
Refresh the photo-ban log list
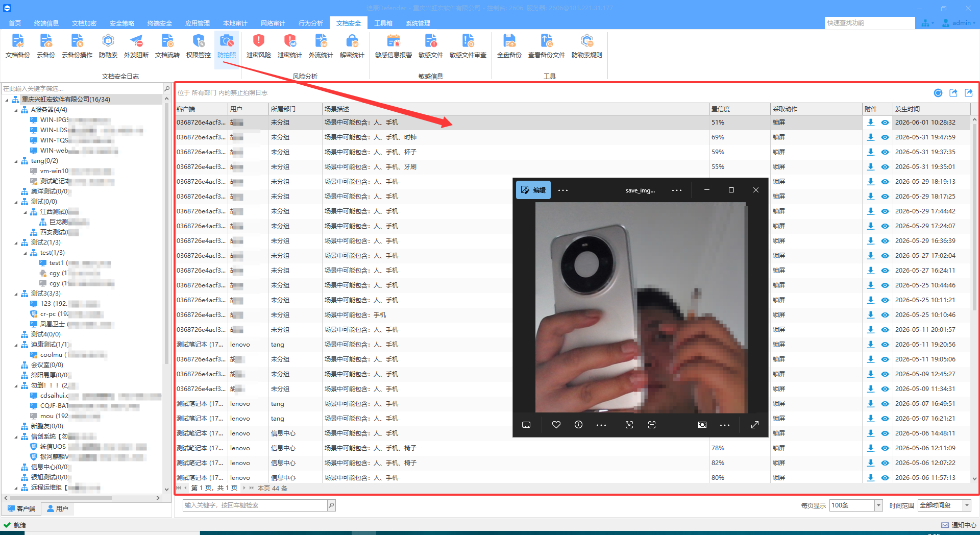click(938, 92)
